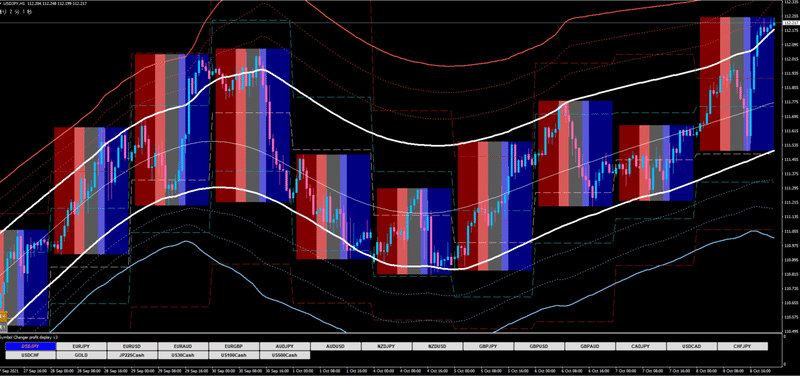The height and width of the screenshot is (376, 800).
Task: Switch chart to EURAUD symbol
Action: tap(183, 346)
